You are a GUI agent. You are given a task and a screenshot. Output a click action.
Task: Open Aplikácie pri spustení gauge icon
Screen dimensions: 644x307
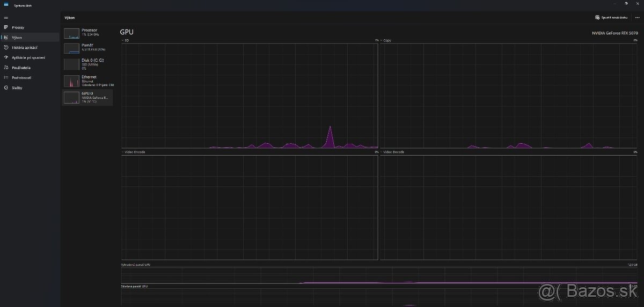point(6,57)
